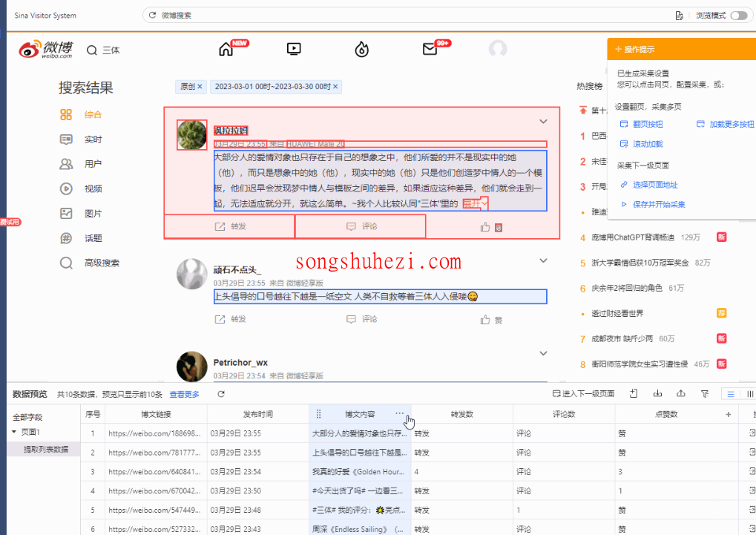Open the Weibo home icon
The image size is (756, 535).
(226, 49)
